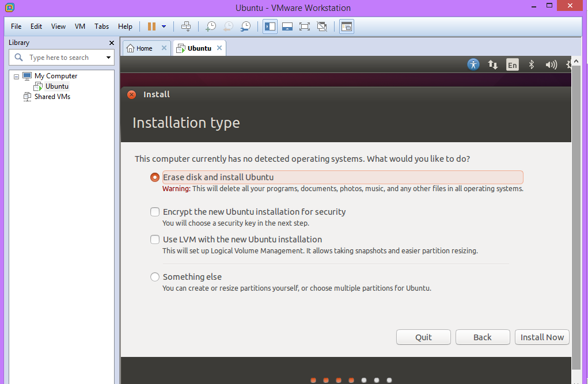588x384 pixels.
Task: Close the Install dialog red button
Action: coord(132,94)
